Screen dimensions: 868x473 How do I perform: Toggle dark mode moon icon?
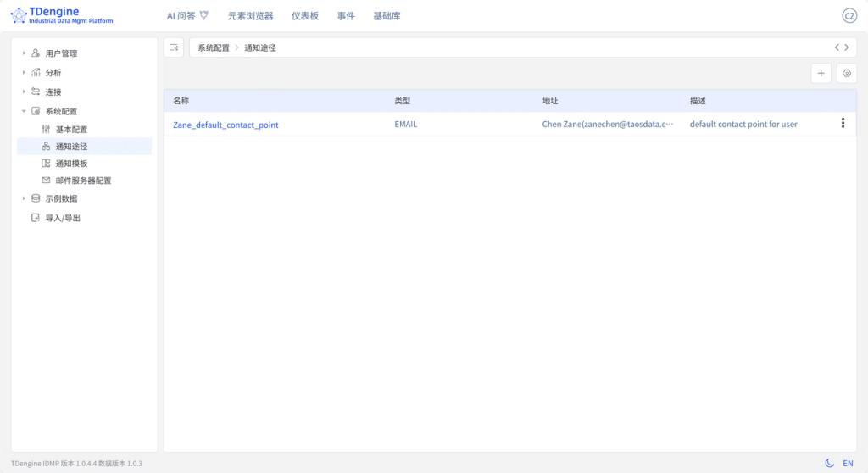[829, 463]
